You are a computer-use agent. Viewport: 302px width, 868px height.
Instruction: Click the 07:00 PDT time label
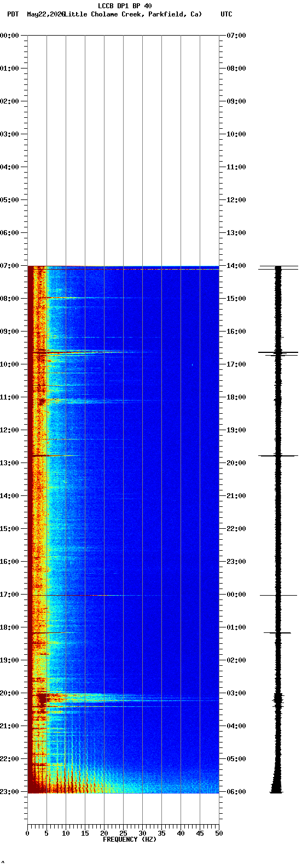pyautogui.click(x=9, y=266)
